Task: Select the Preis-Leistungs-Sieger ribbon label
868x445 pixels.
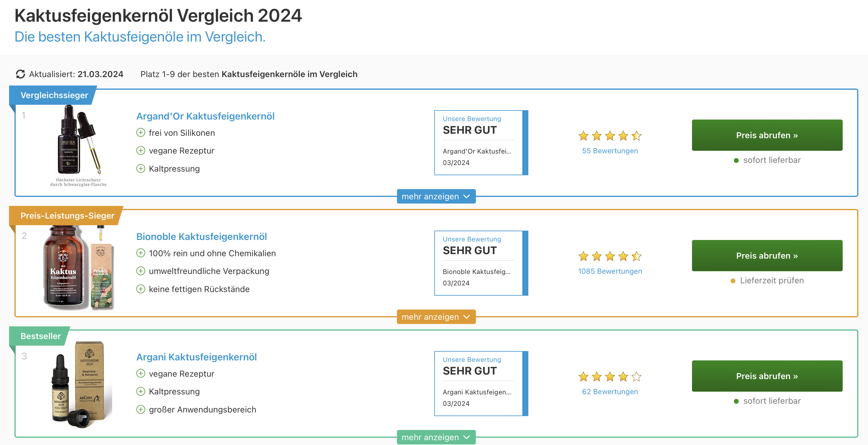Action: point(67,216)
